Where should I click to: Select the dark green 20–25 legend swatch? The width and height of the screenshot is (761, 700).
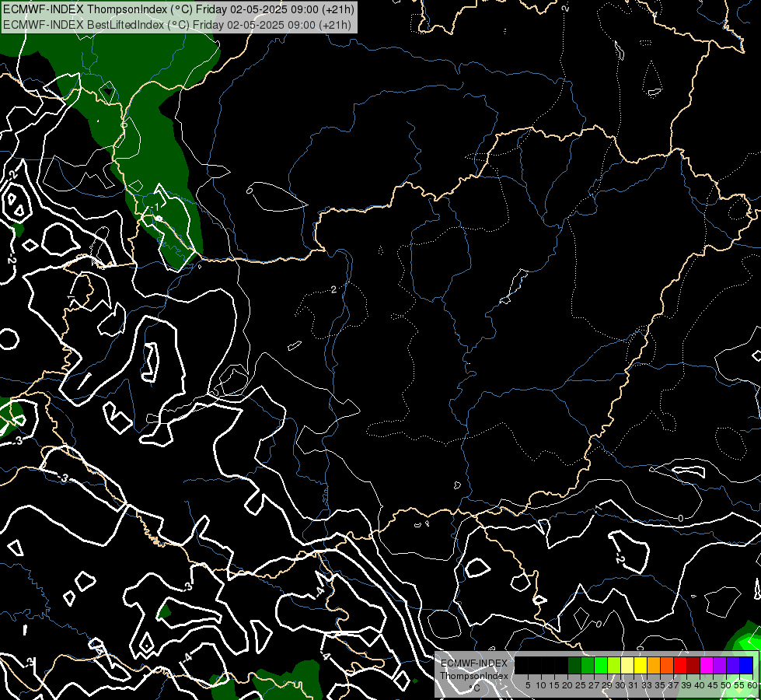(x=574, y=665)
